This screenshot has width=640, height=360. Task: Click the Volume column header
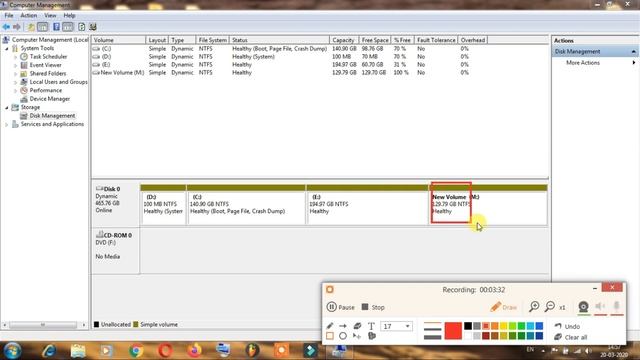(118, 40)
